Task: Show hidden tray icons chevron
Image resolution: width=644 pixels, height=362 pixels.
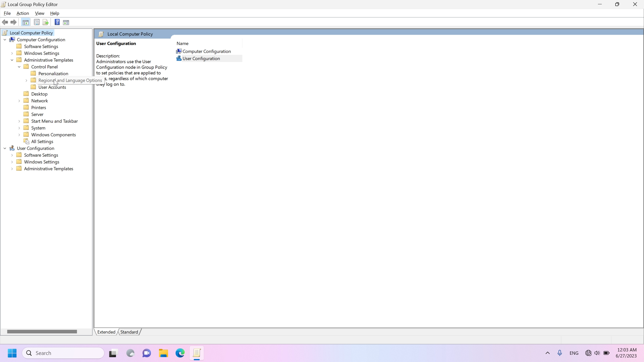Action: [x=548, y=353]
